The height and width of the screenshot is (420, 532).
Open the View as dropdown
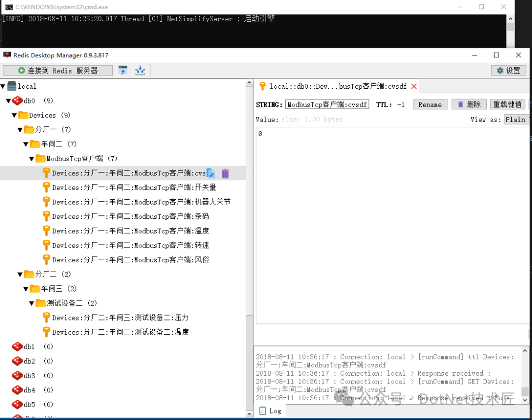(x=516, y=119)
